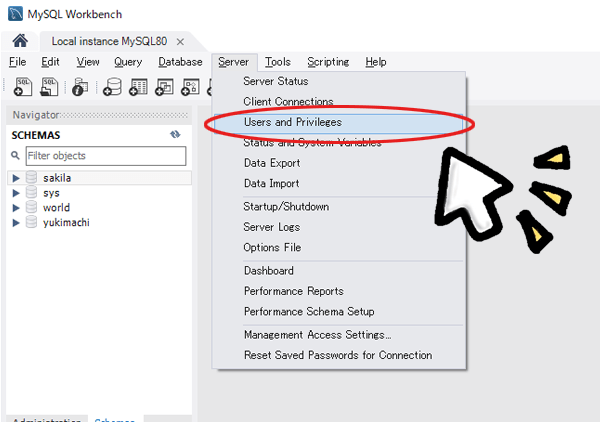Close the Local instance MySQL80 tab
This screenshot has height=422, width=600.
pos(180,42)
